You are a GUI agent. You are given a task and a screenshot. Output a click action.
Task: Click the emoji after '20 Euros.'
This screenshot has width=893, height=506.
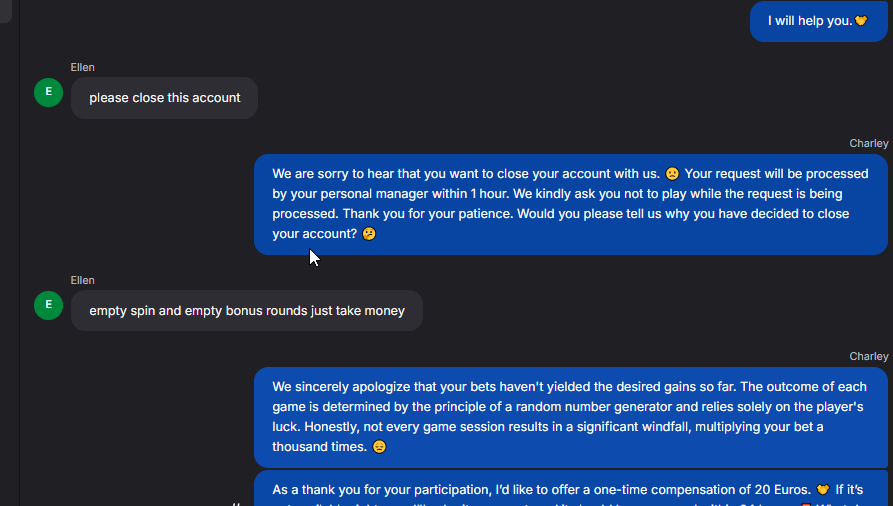(823, 490)
